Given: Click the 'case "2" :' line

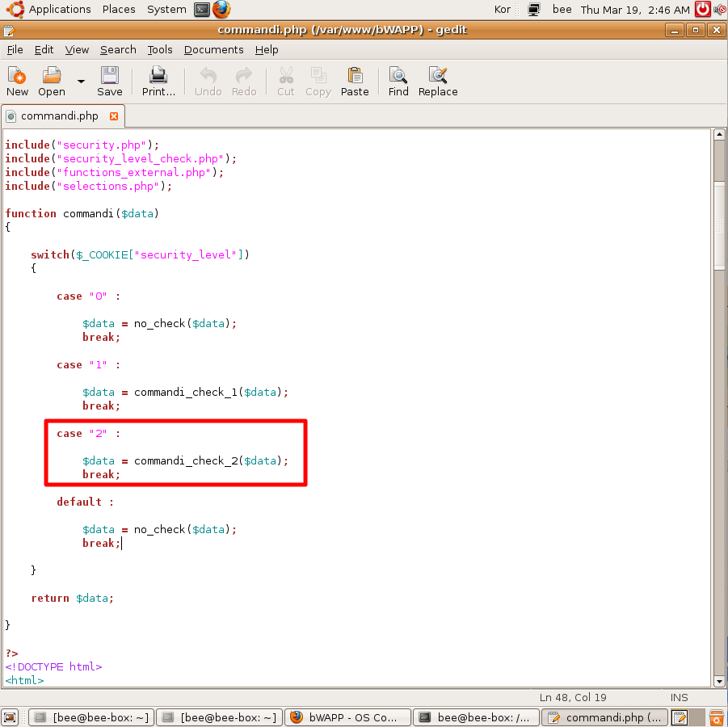Looking at the screenshot, I should tap(88, 434).
